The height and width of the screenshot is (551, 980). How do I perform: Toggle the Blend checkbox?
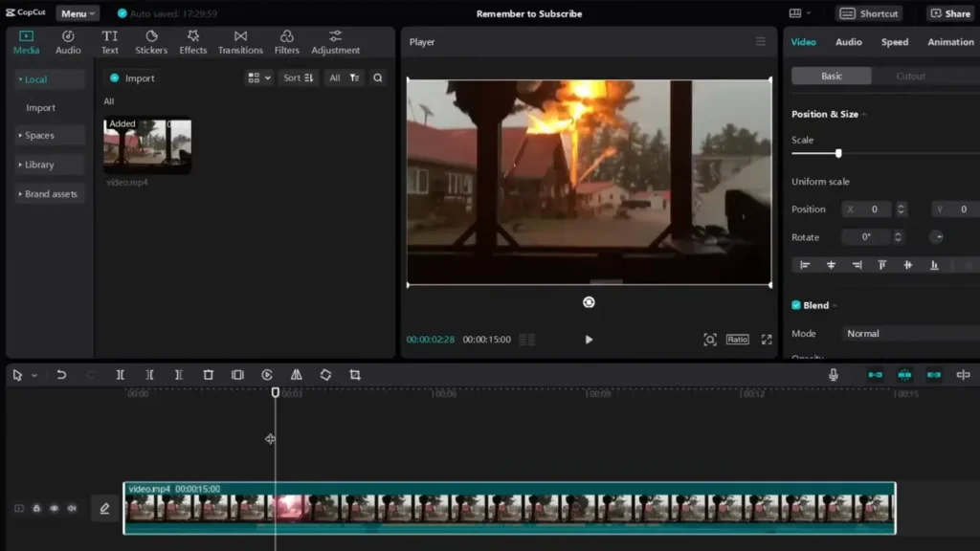[x=796, y=305]
